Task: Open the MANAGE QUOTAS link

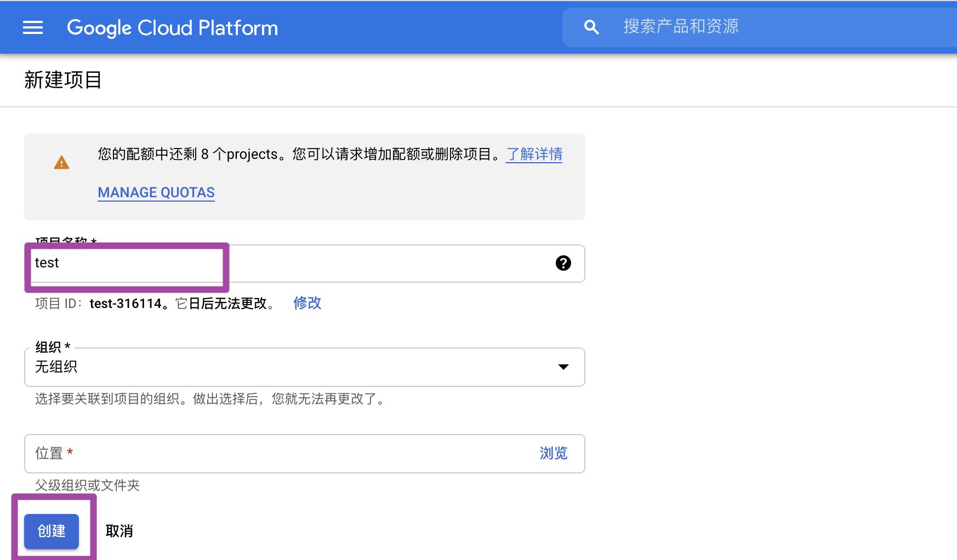Action: click(156, 192)
